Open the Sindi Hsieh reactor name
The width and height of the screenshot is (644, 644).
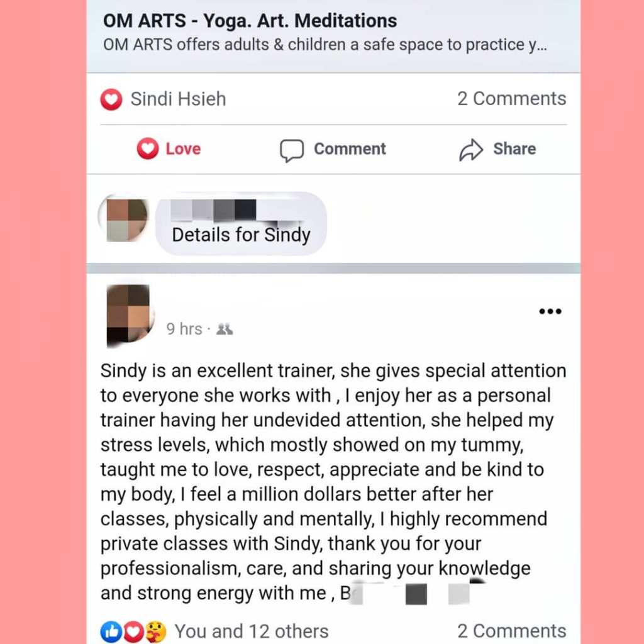(178, 99)
